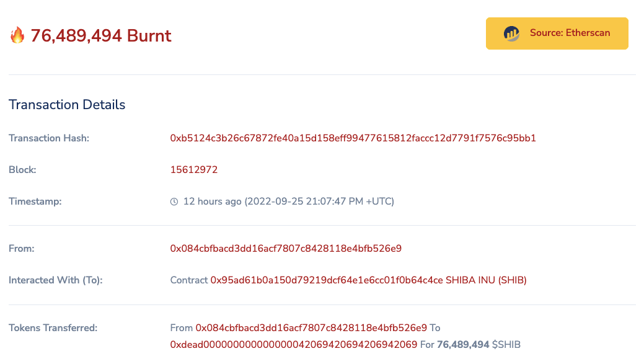Click the Interacted With (To): label
644x364 pixels.
coord(55,280)
